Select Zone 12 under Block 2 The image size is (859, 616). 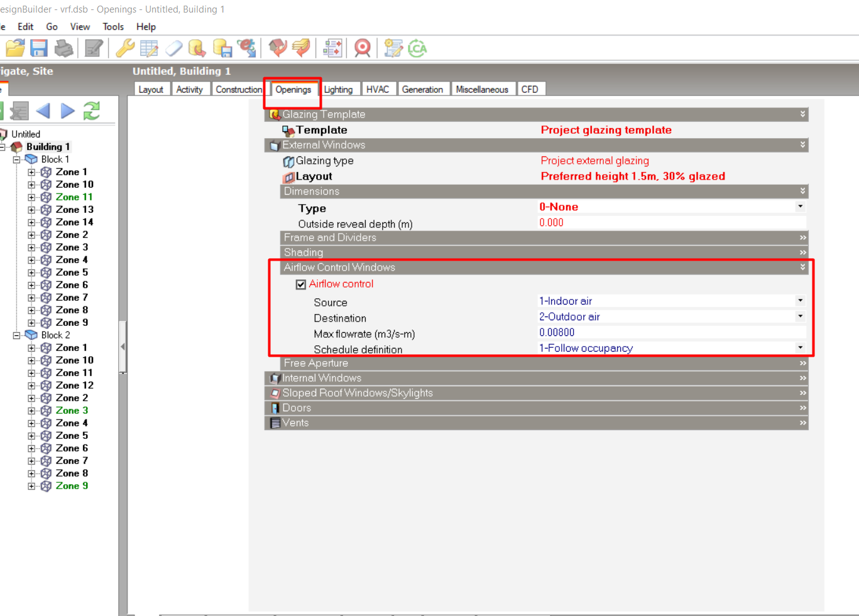click(74, 386)
